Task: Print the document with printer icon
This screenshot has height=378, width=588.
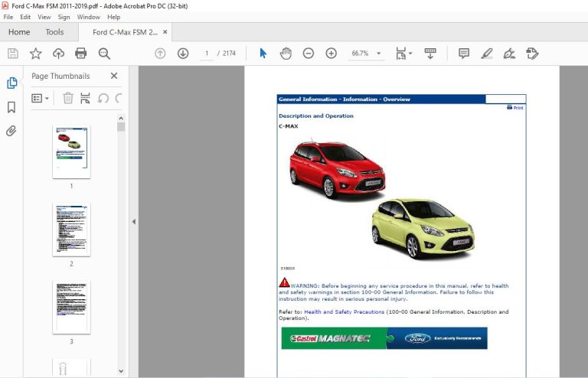Action: coord(81,54)
